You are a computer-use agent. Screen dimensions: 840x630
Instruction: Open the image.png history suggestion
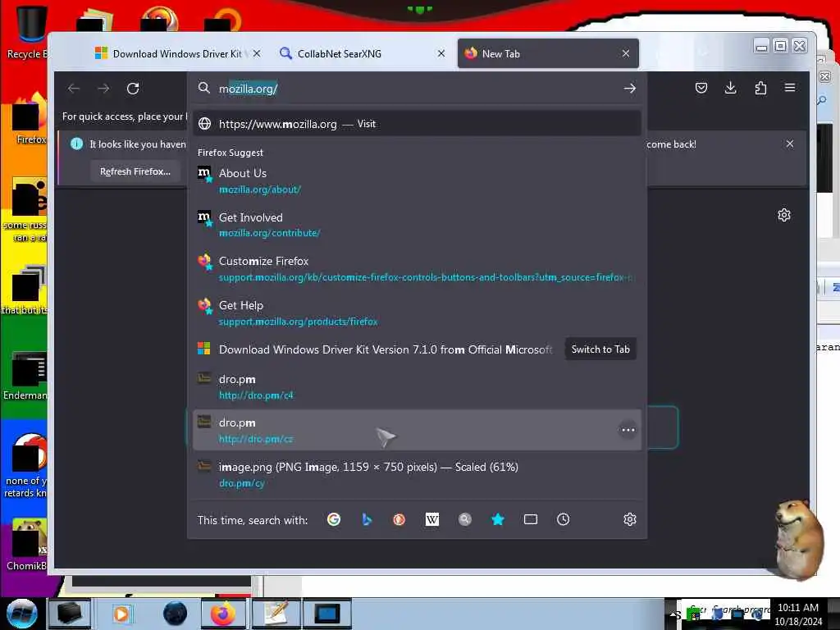coord(417,475)
